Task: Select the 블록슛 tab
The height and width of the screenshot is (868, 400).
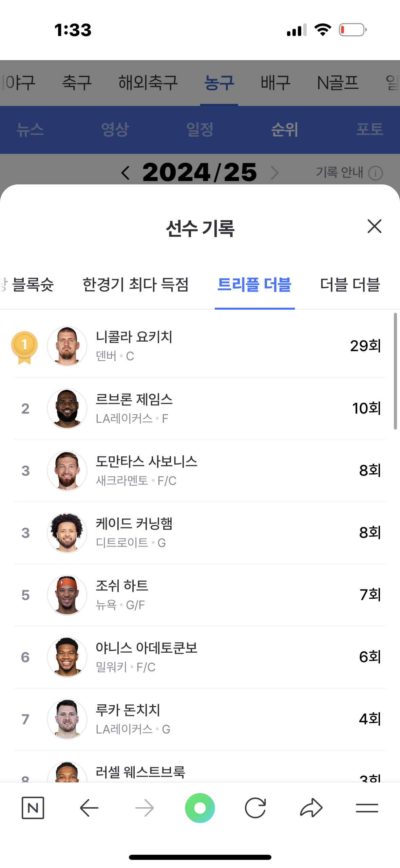Action: (x=33, y=285)
